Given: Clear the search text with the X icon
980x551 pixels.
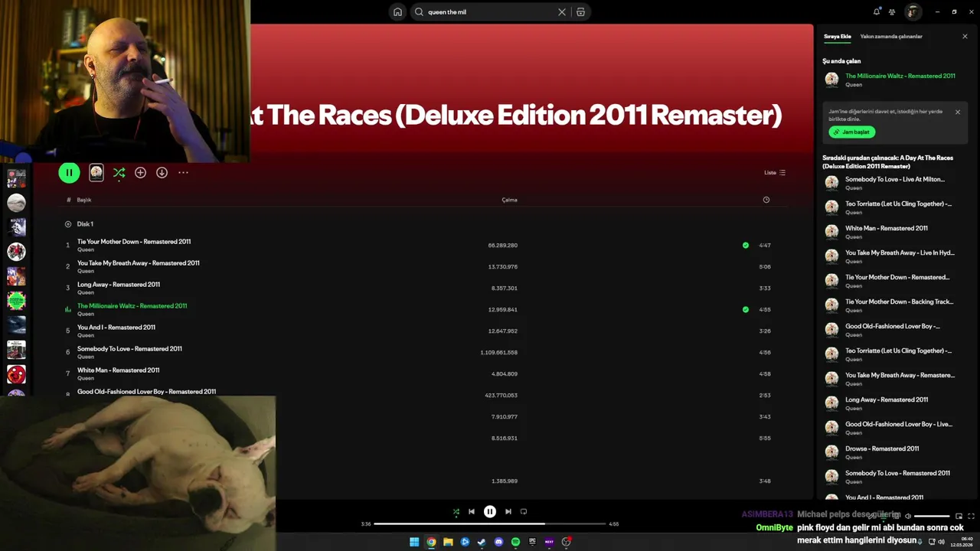Looking at the screenshot, I should pos(562,11).
